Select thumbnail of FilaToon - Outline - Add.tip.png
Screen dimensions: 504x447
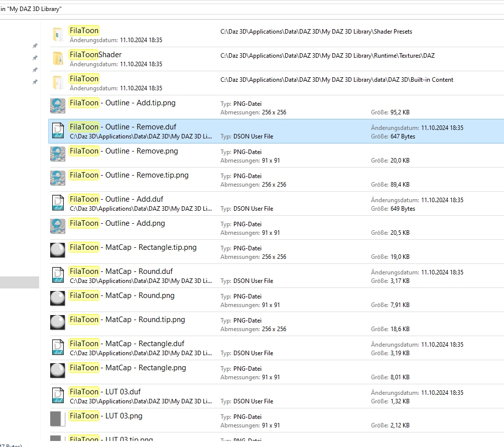[58, 106]
